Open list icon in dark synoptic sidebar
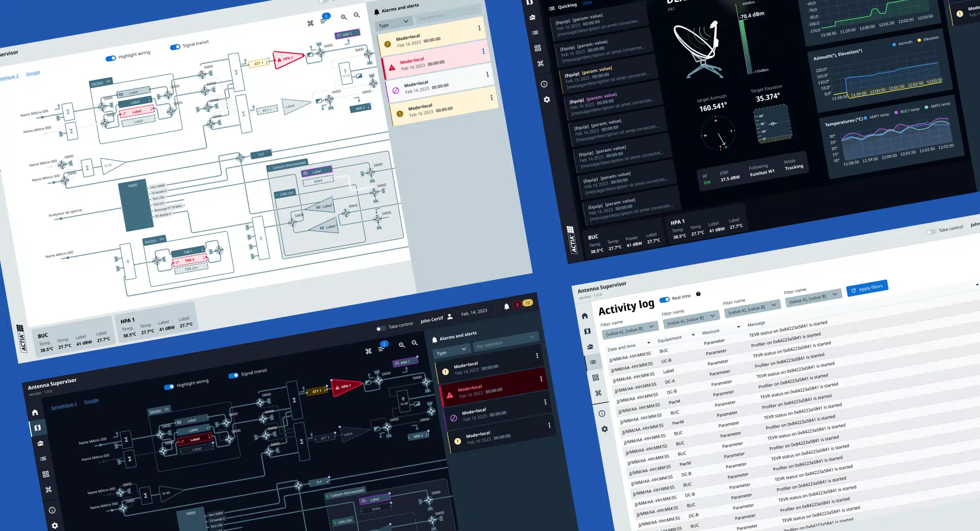Viewport: 980px width, 531px height. pos(43,459)
